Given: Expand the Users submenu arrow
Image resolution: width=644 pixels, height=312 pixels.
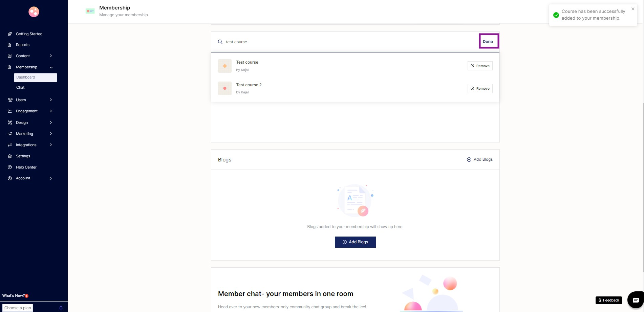Looking at the screenshot, I should point(51,100).
